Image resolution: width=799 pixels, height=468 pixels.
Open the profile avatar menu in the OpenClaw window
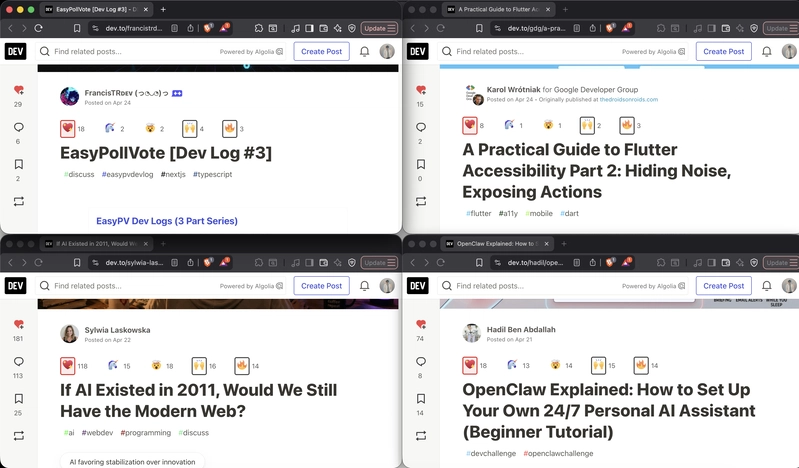point(789,286)
